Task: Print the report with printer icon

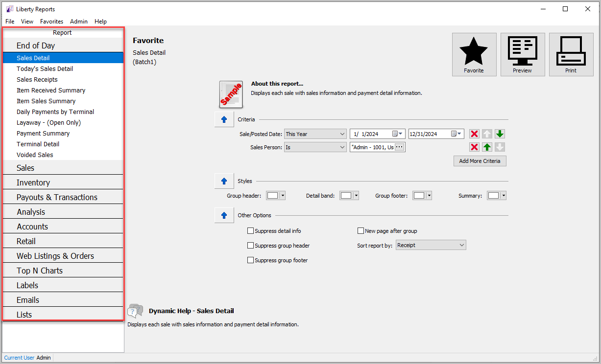Action: click(571, 54)
